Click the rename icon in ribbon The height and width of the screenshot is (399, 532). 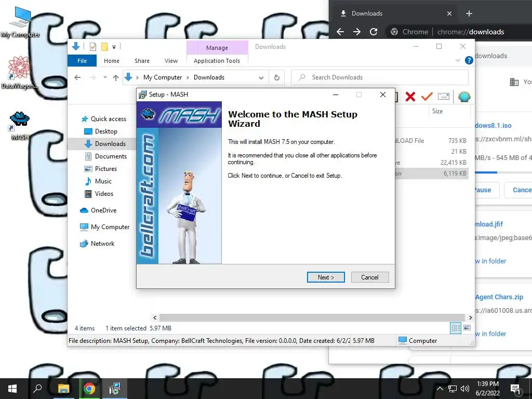click(444, 97)
